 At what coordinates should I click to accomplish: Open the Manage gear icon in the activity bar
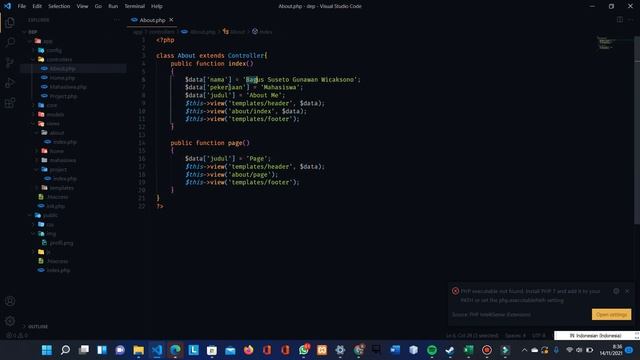10,321
